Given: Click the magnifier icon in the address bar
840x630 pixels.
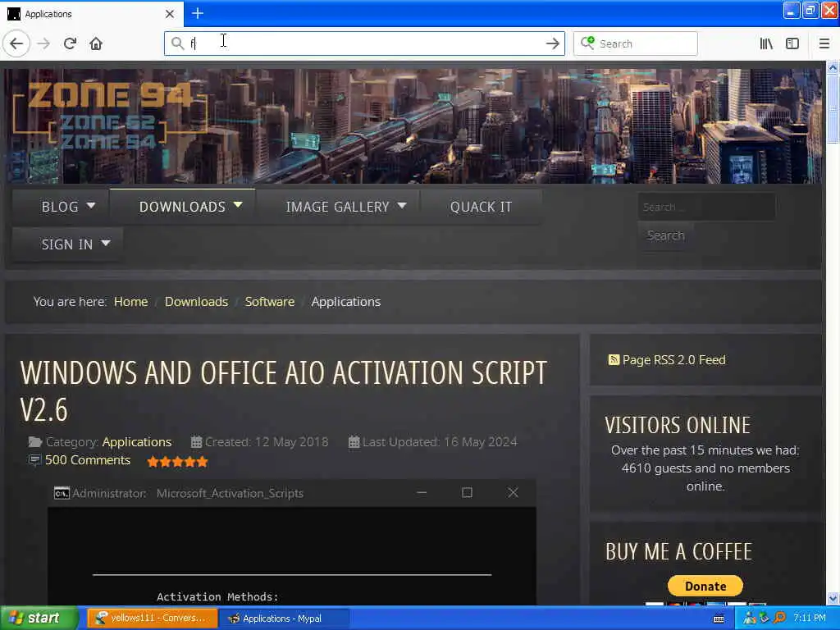Looking at the screenshot, I should click(177, 43).
